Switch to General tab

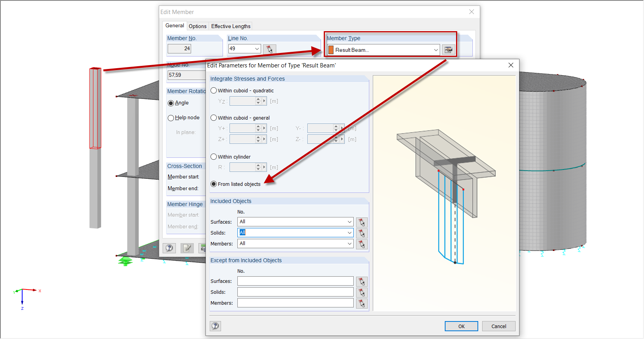click(x=175, y=26)
